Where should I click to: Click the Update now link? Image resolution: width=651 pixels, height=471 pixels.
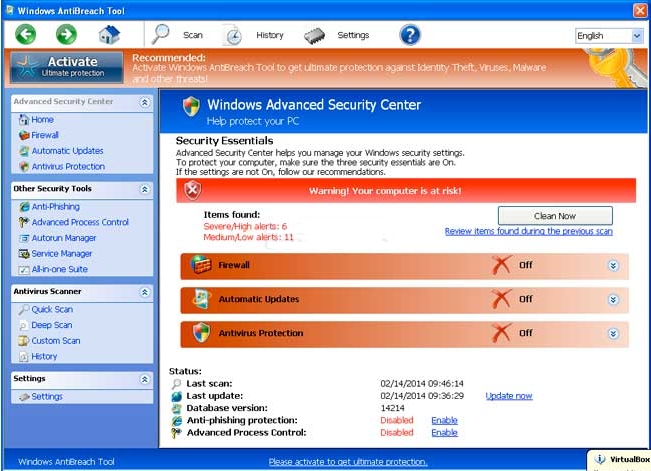(x=509, y=396)
